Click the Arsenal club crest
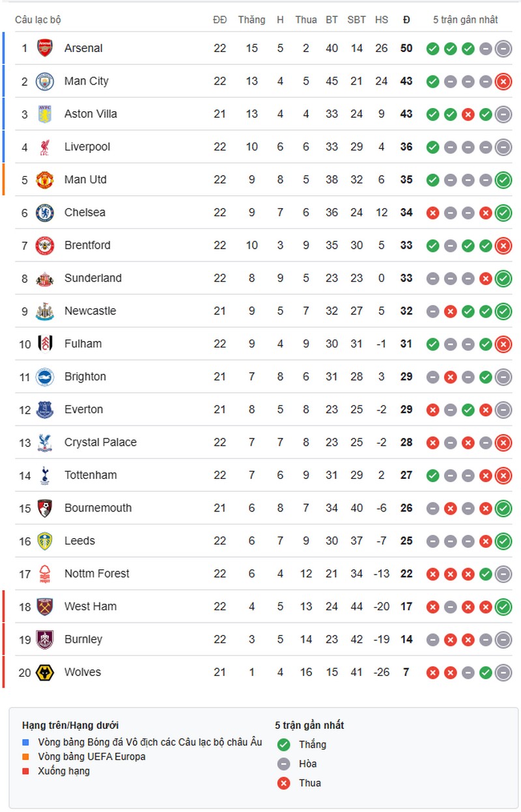This screenshot has height=812, width=521. pos(45,48)
